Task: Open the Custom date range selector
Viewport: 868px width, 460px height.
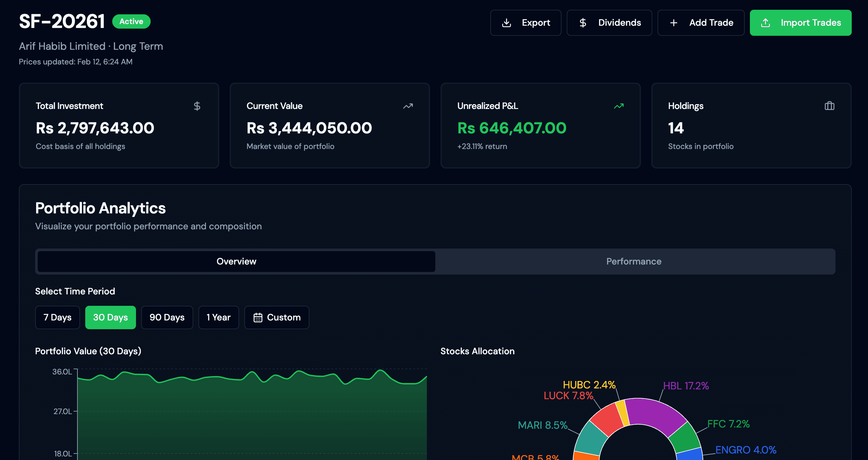Action: tap(276, 317)
